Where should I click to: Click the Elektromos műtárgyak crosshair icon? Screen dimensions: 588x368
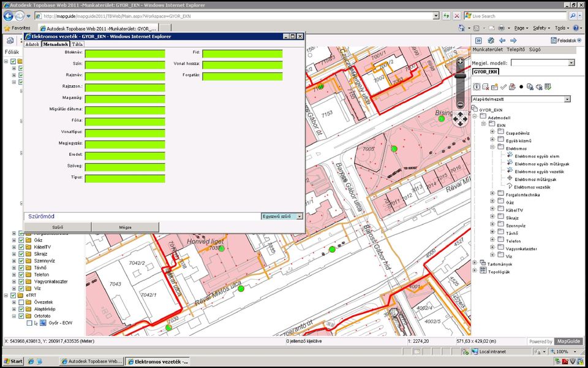(510, 178)
